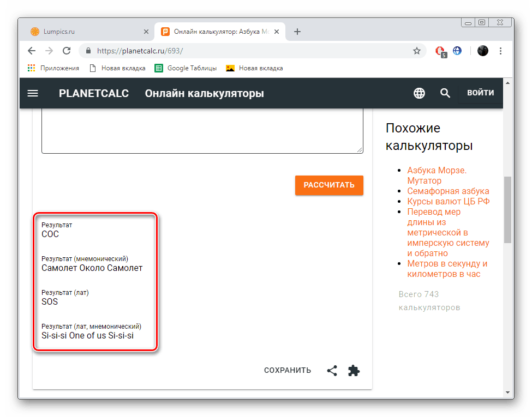
Task: Click the СОХРАНИТЬ button
Action: pyautogui.click(x=288, y=371)
